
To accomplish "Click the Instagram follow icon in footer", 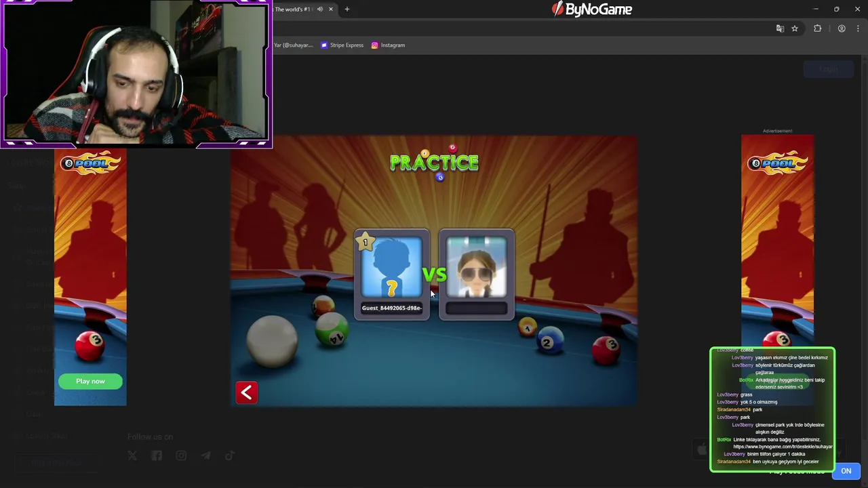I will tap(181, 455).
